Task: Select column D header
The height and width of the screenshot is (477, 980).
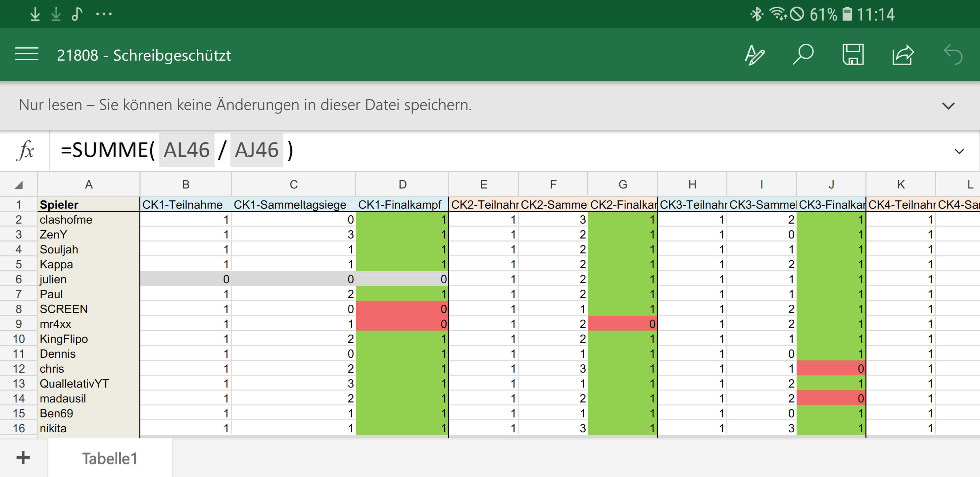Action: 402,185
